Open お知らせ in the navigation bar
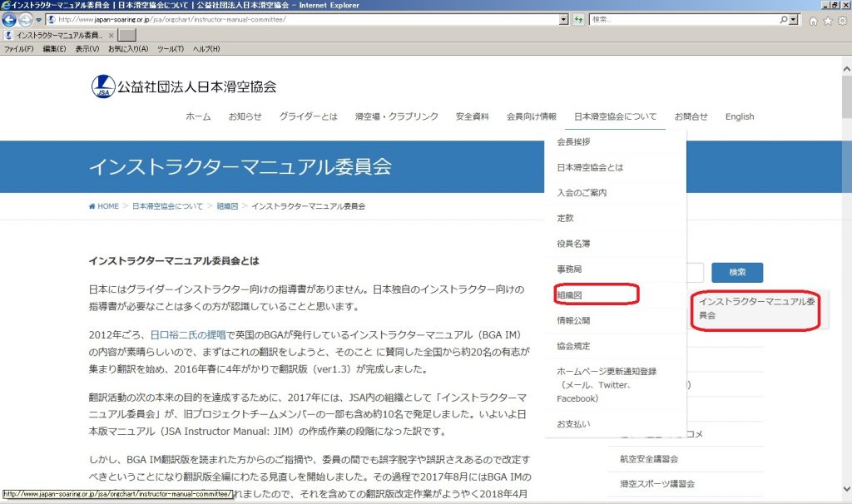The height and width of the screenshot is (504, 852). click(x=245, y=116)
